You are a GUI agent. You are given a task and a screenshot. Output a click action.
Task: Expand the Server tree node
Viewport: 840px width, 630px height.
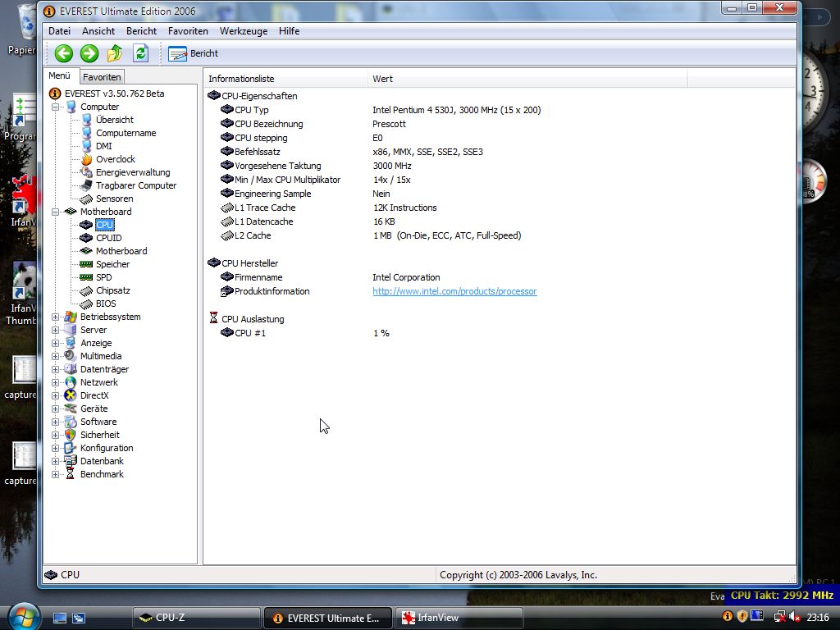[55, 330]
